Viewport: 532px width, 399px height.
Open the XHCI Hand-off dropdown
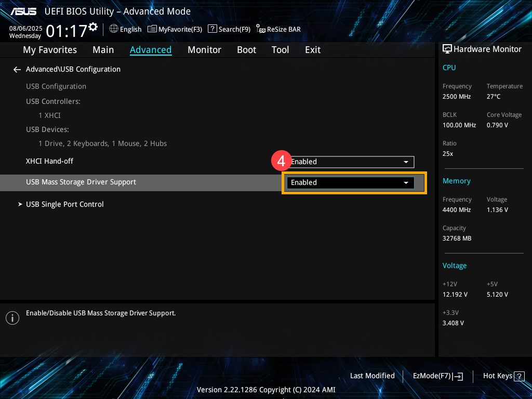click(x=351, y=162)
